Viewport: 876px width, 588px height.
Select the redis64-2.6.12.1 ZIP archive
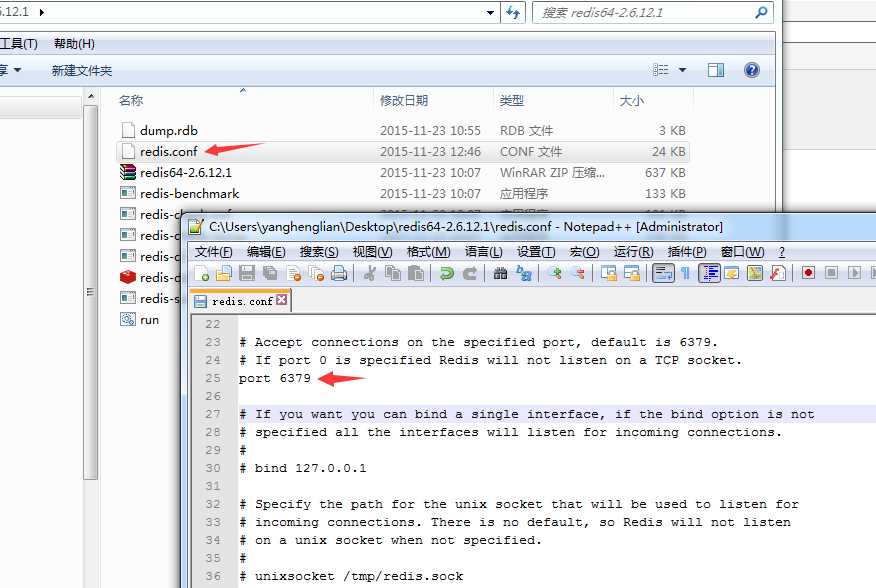coord(403,173)
